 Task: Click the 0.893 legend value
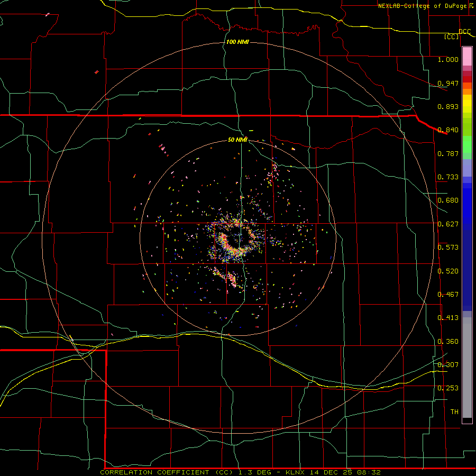pos(448,106)
